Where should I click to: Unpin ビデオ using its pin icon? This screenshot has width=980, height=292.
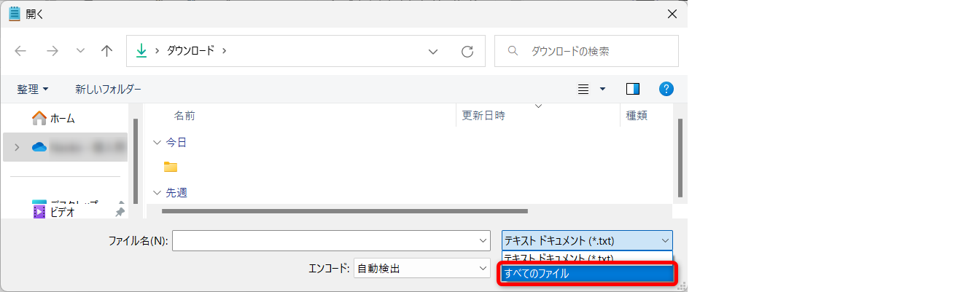pos(120,212)
